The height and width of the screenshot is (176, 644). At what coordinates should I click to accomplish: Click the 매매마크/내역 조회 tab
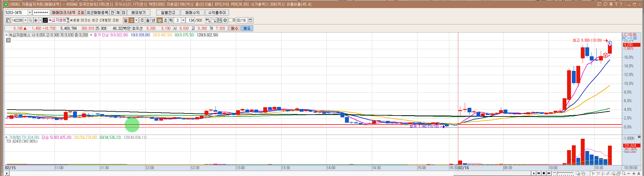pos(68,13)
